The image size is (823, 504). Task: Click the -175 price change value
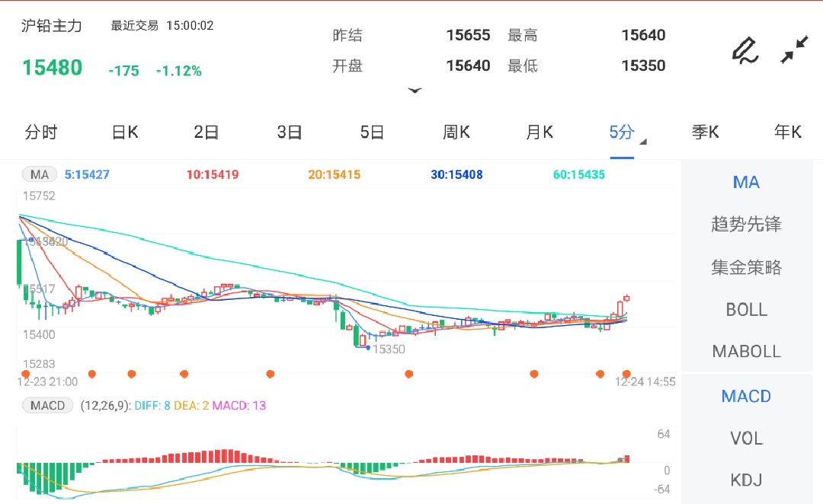point(124,71)
